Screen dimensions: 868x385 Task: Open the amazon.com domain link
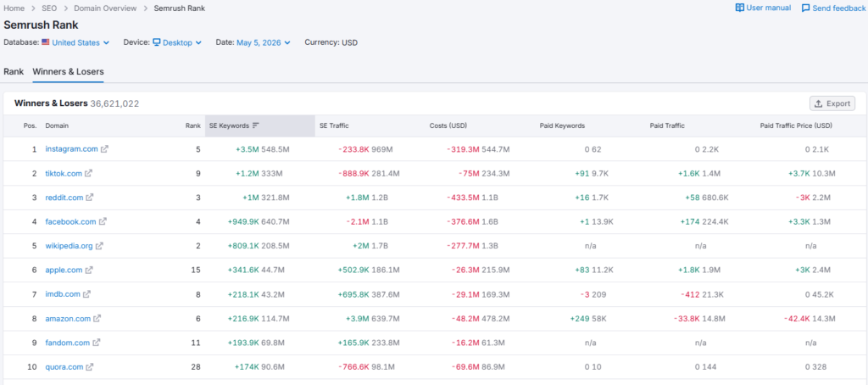pyautogui.click(x=68, y=319)
